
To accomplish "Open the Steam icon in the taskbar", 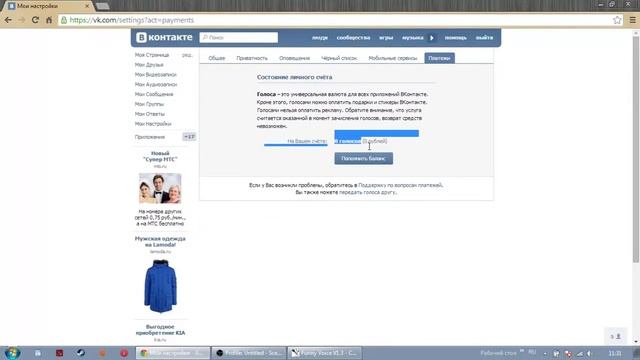I will click(x=80, y=353).
